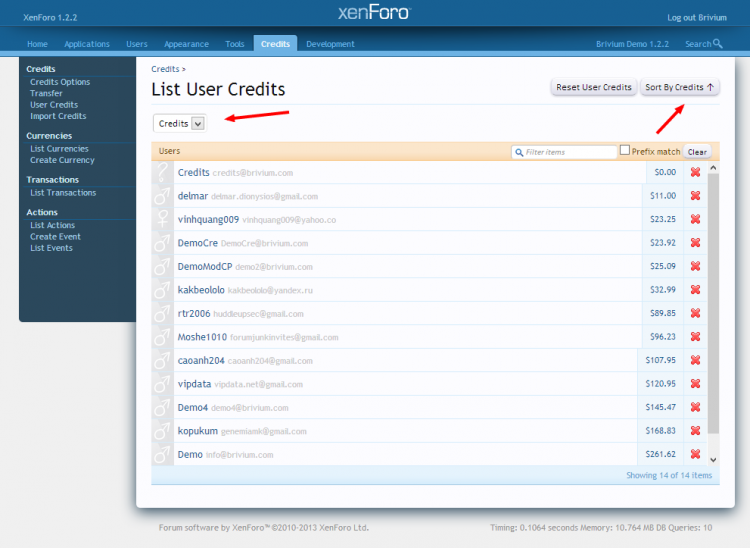
Task: Open user caoanh204 entry
Action: click(x=201, y=361)
